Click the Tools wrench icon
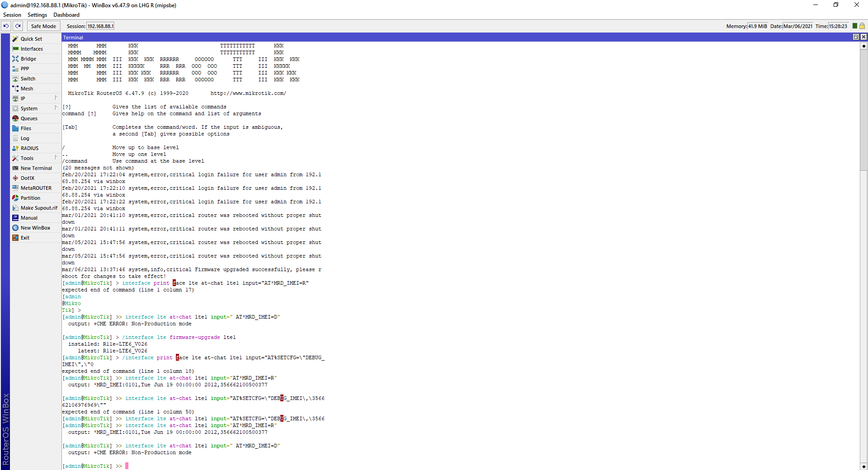Image resolution: width=868 pixels, height=470 pixels. pos(15,158)
